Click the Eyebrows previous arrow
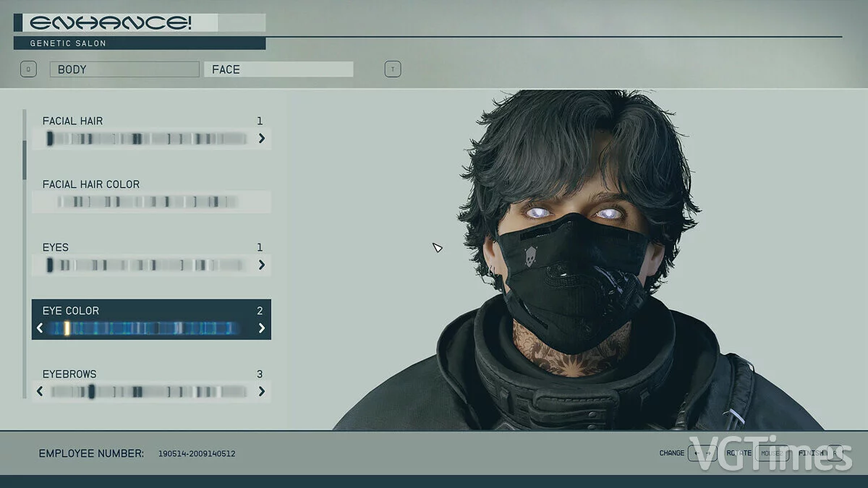Image resolution: width=868 pixels, height=488 pixels. click(40, 392)
